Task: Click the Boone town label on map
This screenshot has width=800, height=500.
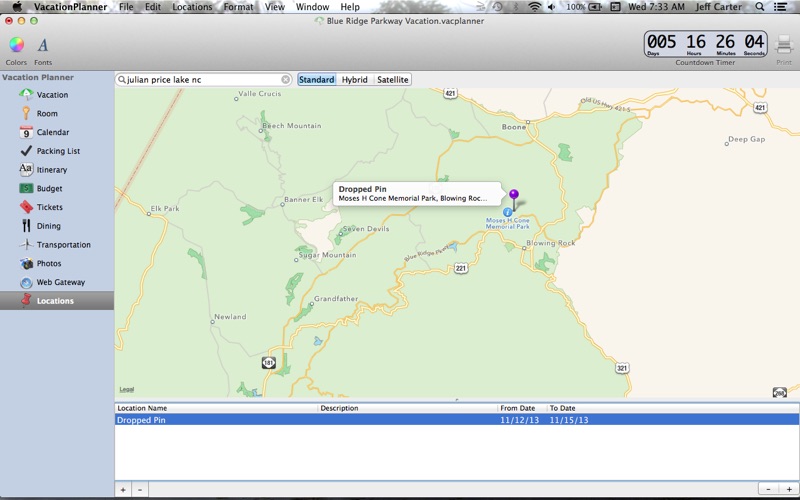Action: pos(514,127)
